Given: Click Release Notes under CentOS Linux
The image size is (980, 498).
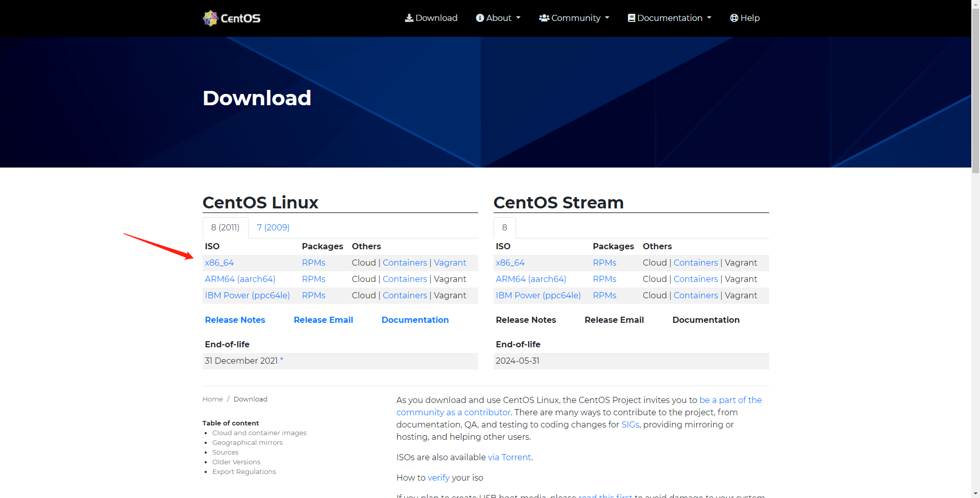Looking at the screenshot, I should 235,320.
